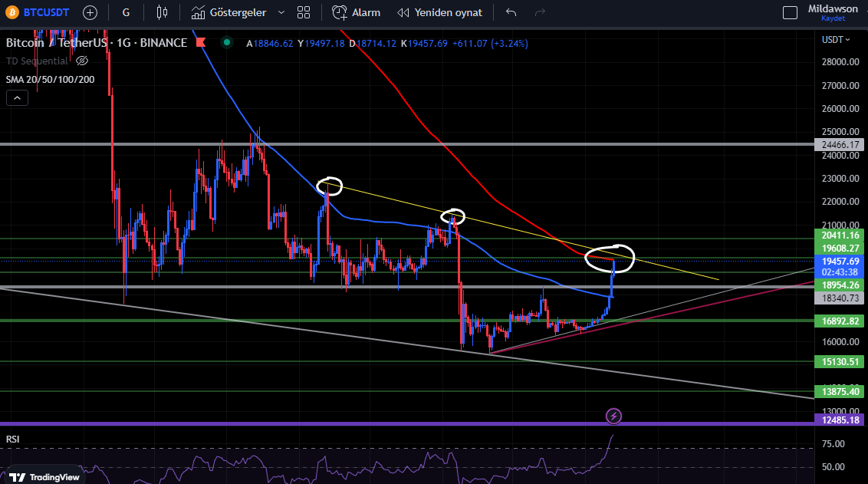Image resolution: width=868 pixels, height=484 pixels.
Task: Select the TD Sequential indicator label
Action: 37,61
